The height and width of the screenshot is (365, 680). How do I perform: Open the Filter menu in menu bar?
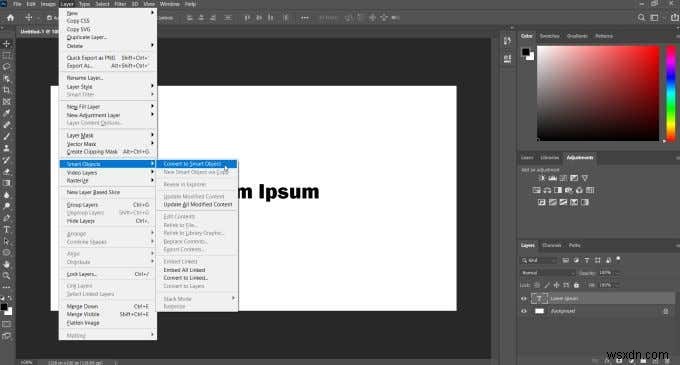tap(120, 4)
